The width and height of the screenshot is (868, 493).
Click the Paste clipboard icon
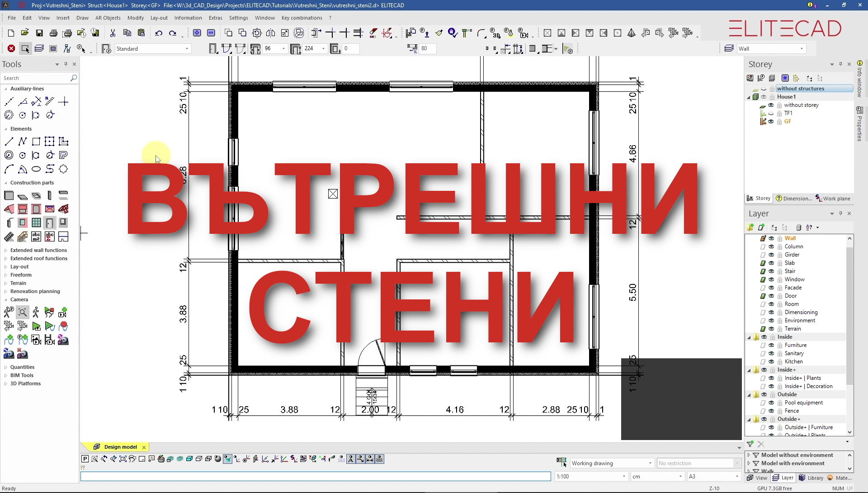pyautogui.click(x=141, y=33)
